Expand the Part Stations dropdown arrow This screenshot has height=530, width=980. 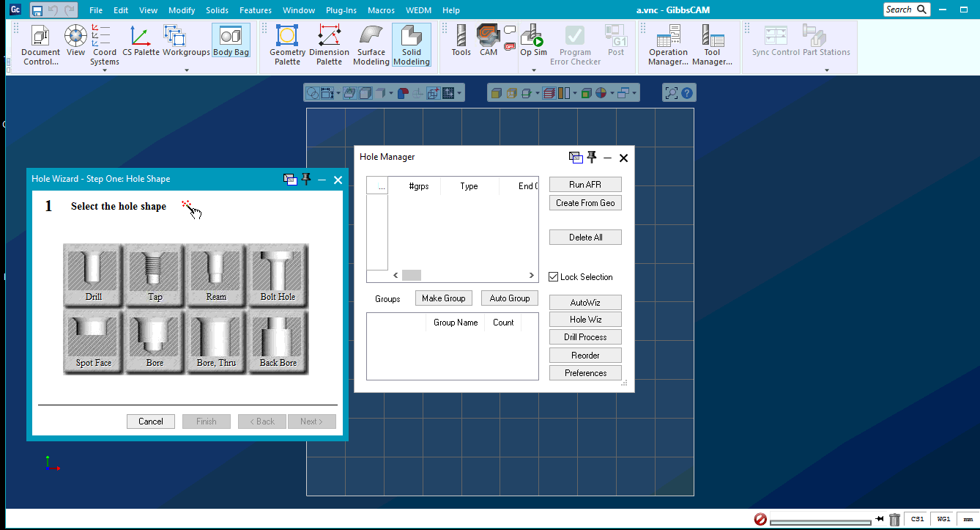(827, 70)
